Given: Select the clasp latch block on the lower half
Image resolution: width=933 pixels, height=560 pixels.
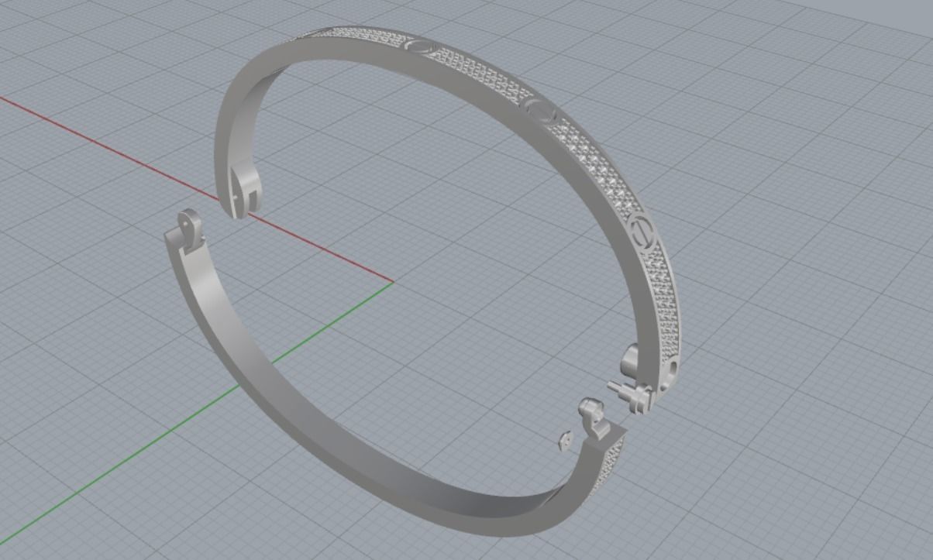Looking at the screenshot, I should 594,417.
